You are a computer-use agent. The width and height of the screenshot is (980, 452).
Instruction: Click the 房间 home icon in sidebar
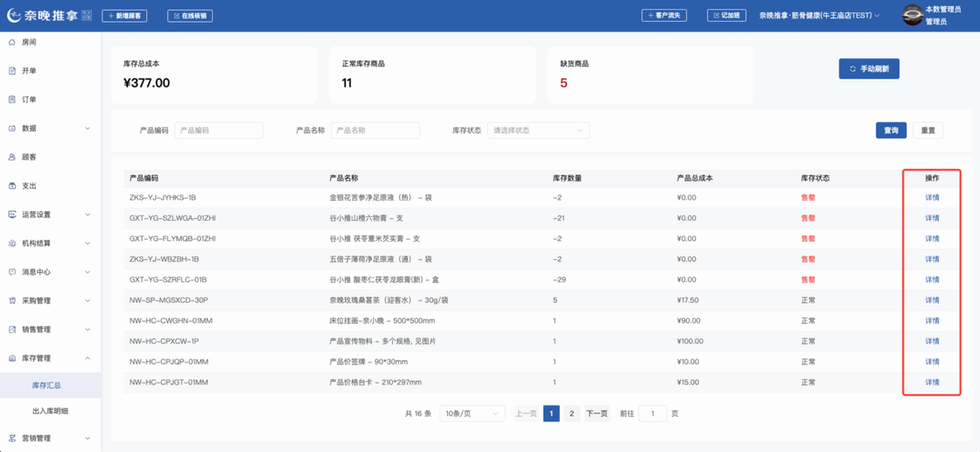pyautogui.click(x=12, y=42)
